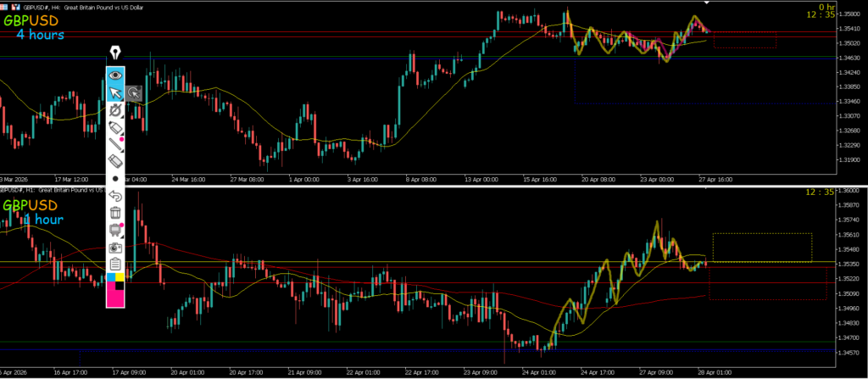Image resolution: width=868 pixels, height=379 pixels.
Task: Pick the line drawing tool
Action: click(115, 144)
